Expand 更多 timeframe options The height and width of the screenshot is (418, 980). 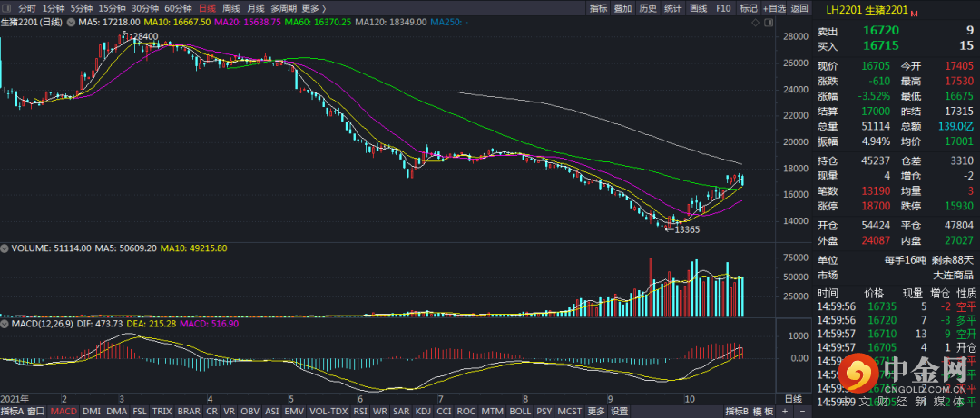point(310,7)
